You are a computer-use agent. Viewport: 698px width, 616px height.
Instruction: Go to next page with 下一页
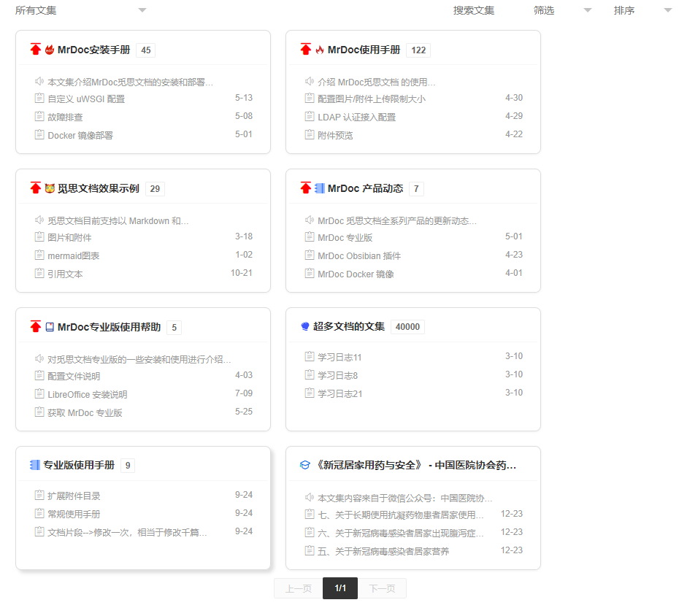click(382, 588)
